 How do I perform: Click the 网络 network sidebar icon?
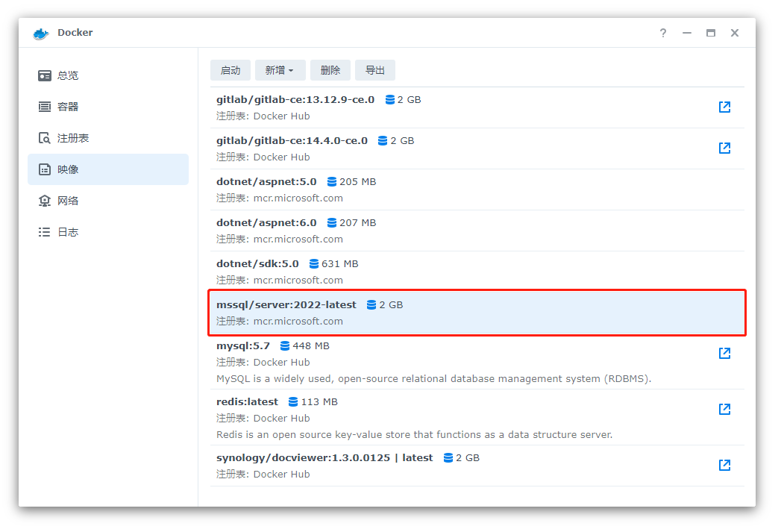(45, 201)
